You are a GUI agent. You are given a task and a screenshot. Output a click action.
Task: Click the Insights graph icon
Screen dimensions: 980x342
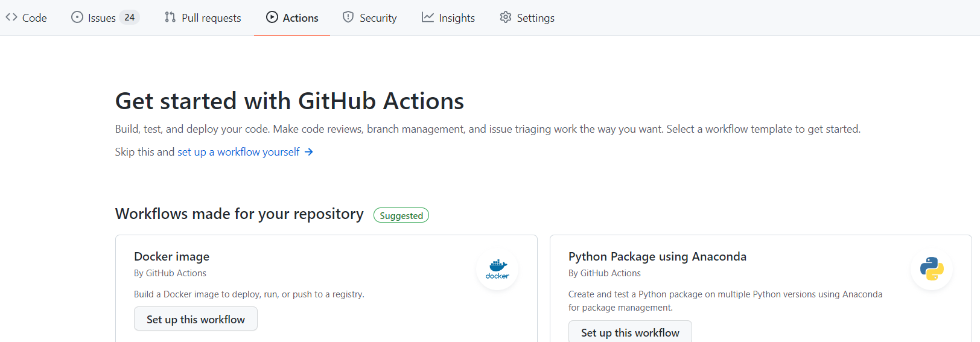click(428, 17)
